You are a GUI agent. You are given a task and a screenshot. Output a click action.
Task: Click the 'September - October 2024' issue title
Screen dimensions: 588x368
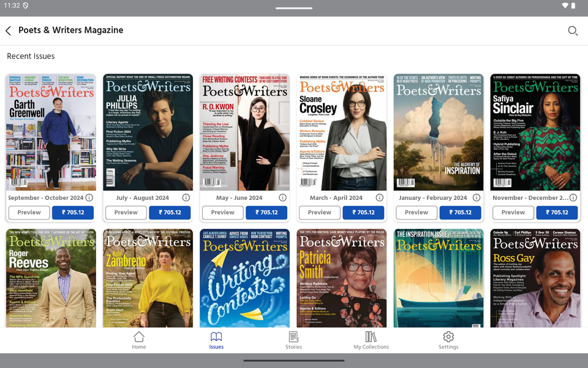(46, 198)
